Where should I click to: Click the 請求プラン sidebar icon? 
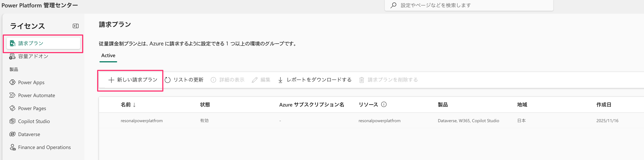[x=12, y=43]
